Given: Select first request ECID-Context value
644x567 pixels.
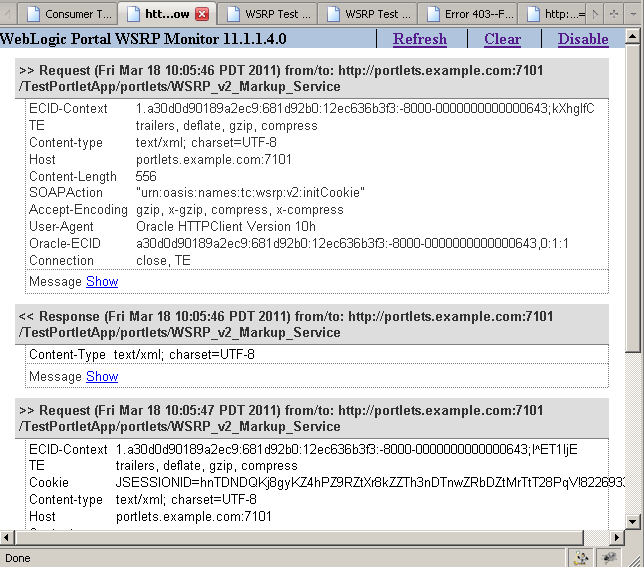Looking at the screenshot, I should tap(365, 108).
